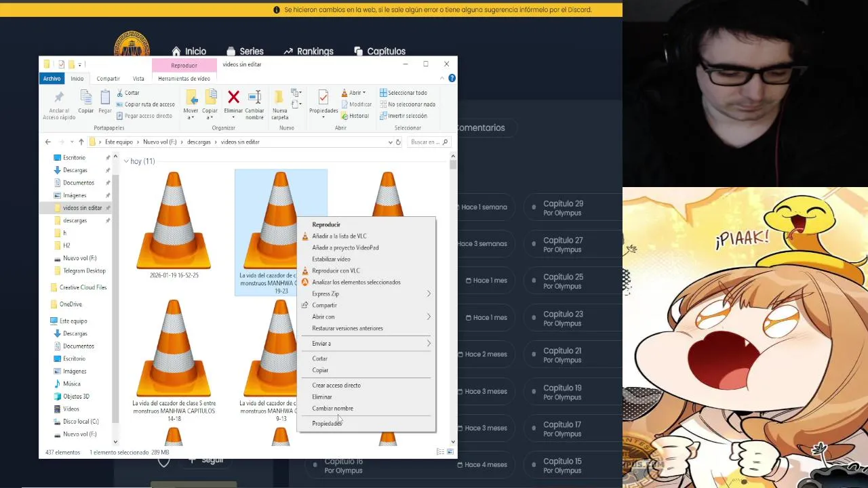Click the red Eliminar X icon

point(233,104)
